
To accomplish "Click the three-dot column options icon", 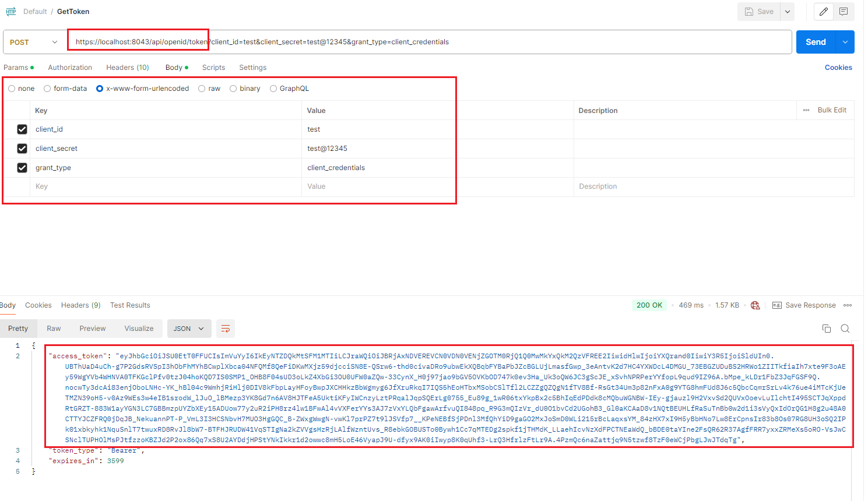I will [x=806, y=110].
